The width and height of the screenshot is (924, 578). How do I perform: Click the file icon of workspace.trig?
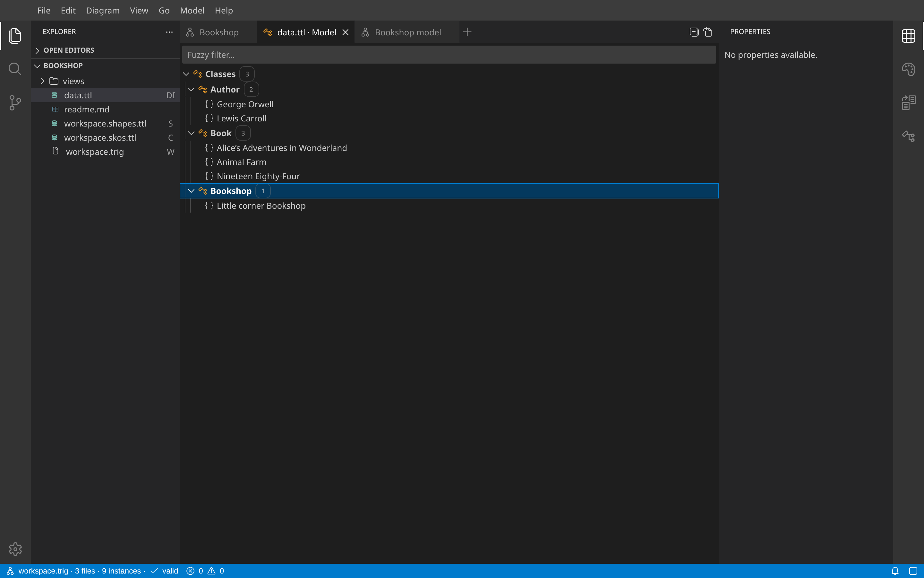[56, 151]
